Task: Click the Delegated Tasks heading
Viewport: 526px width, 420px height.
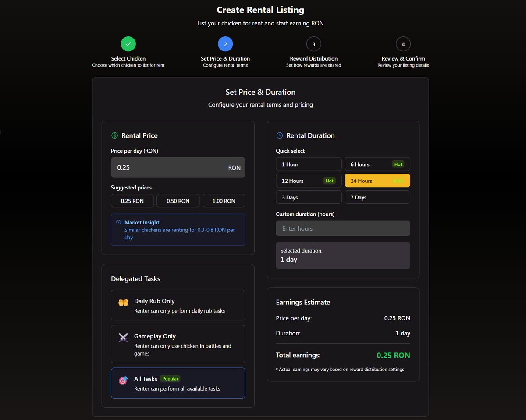Action: 135,279
